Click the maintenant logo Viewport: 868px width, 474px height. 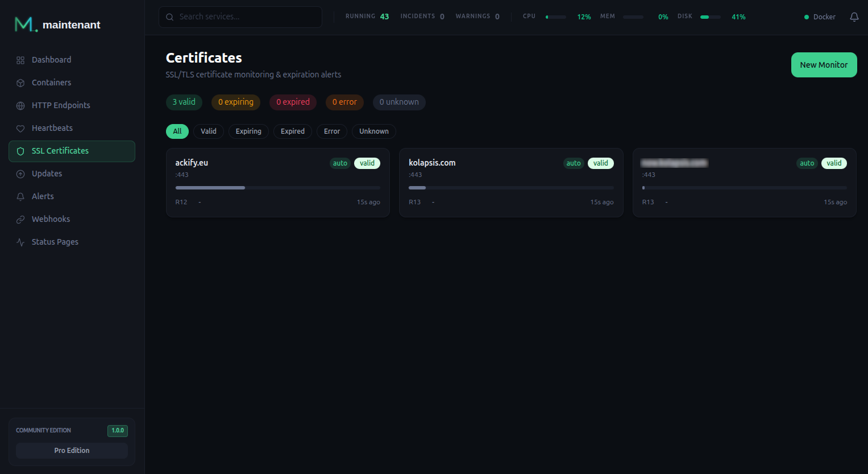pos(57,24)
